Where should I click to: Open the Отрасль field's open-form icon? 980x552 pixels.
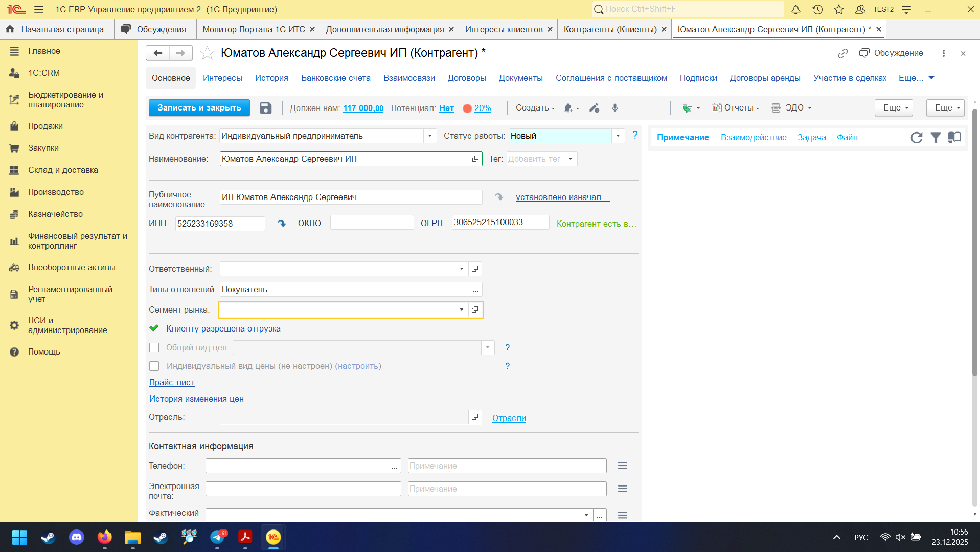pyautogui.click(x=475, y=417)
